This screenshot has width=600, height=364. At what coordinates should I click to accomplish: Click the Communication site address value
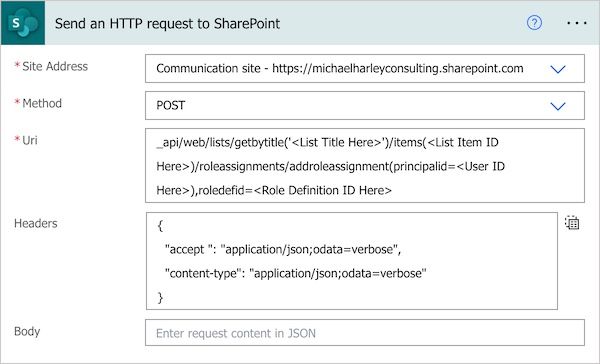340,69
